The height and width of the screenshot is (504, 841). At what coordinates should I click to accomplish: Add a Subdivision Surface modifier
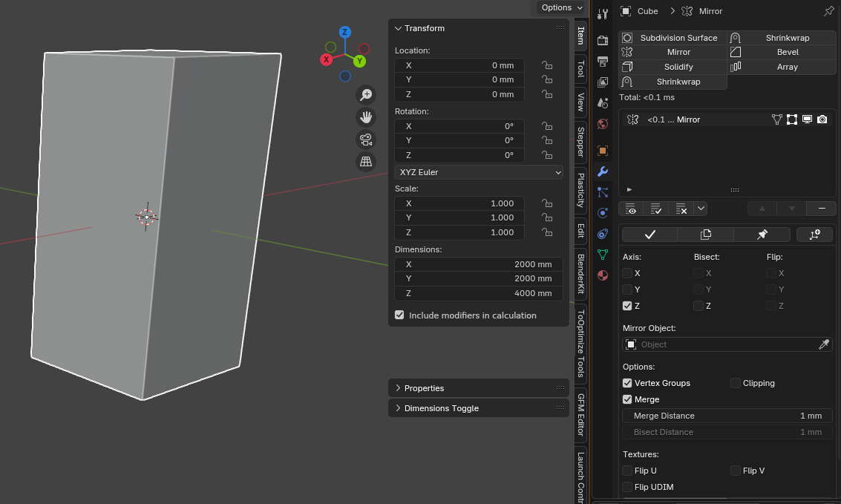point(673,38)
